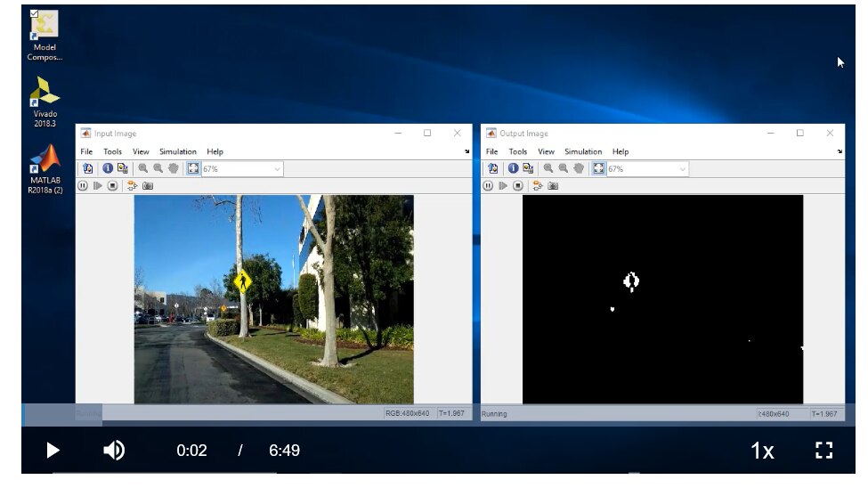Minimize the Output Image window

coord(771,133)
